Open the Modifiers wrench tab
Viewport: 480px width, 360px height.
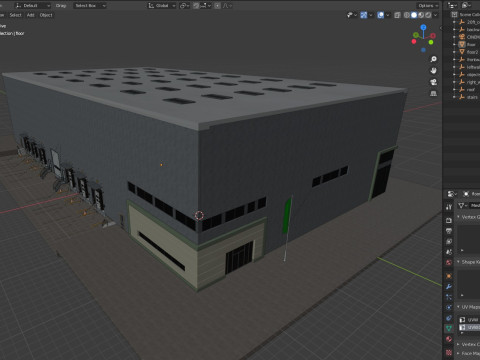(x=449, y=286)
